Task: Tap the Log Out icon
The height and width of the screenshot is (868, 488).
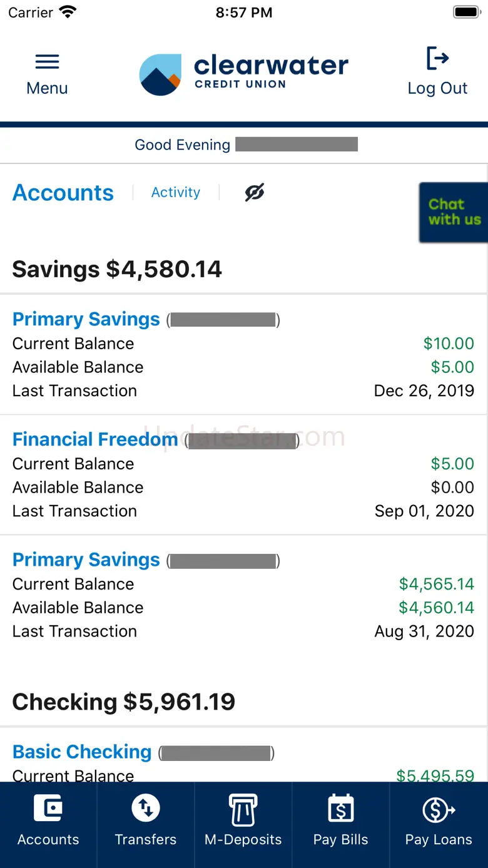Action: pos(437,59)
